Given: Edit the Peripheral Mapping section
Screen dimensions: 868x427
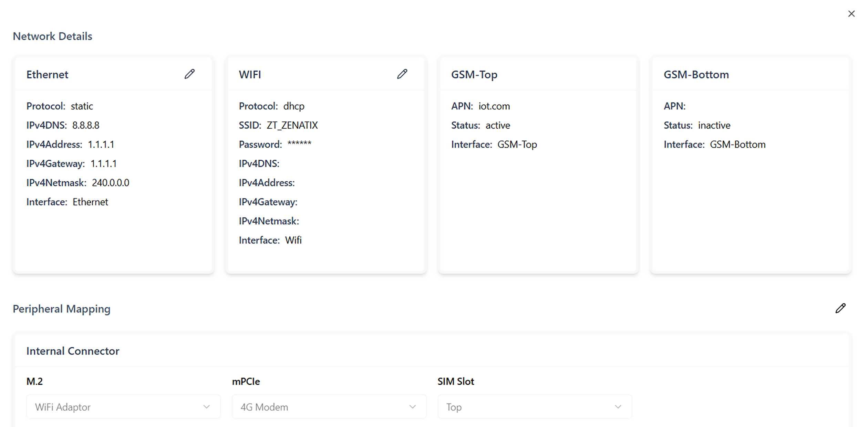Looking at the screenshot, I should [x=840, y=308].
